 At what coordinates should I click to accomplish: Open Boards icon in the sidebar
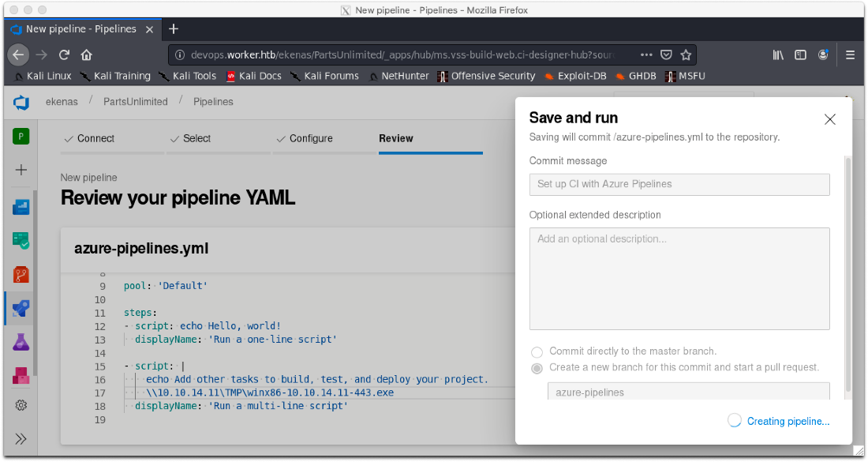click(x=21, y=207)
